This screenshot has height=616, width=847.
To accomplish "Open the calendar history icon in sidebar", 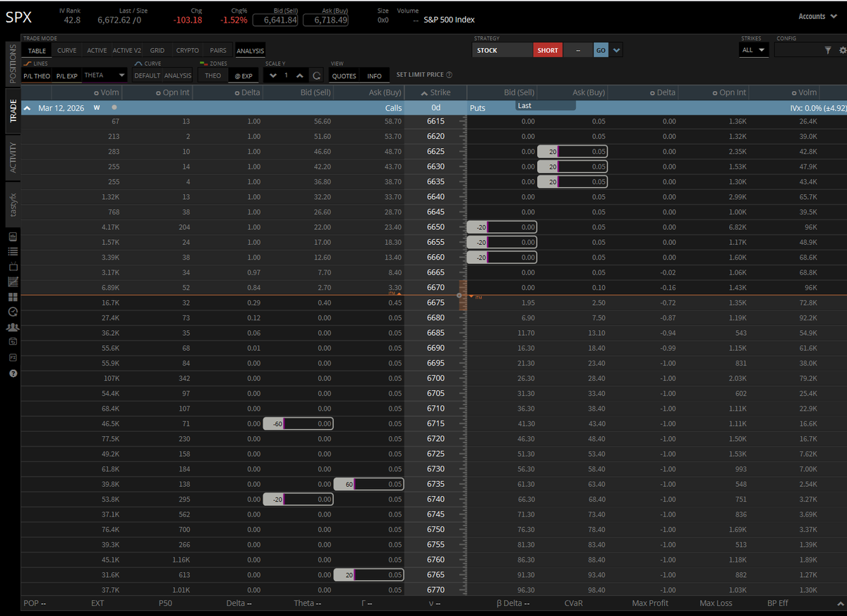I will pyautogui.click(x=13, y=342).
